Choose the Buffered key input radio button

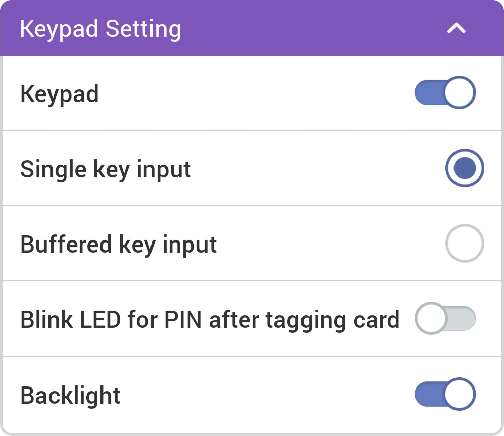click(x=464, y=244)
